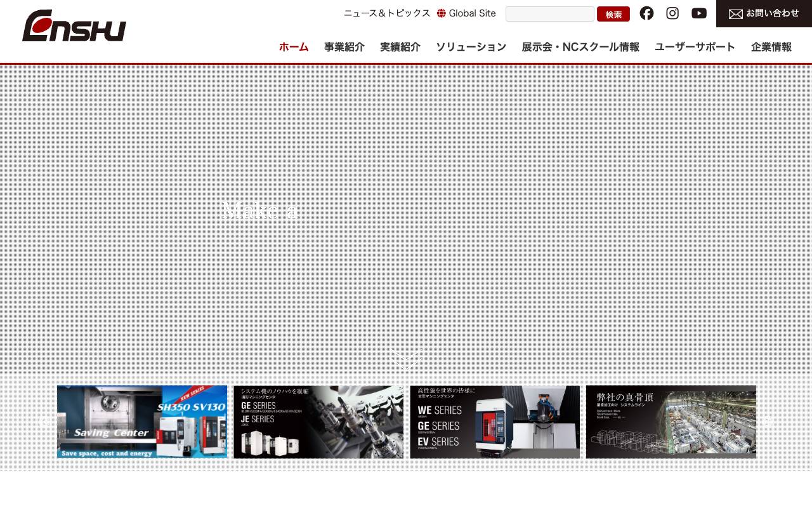Click inside the search input field

[x=549, y=14]
